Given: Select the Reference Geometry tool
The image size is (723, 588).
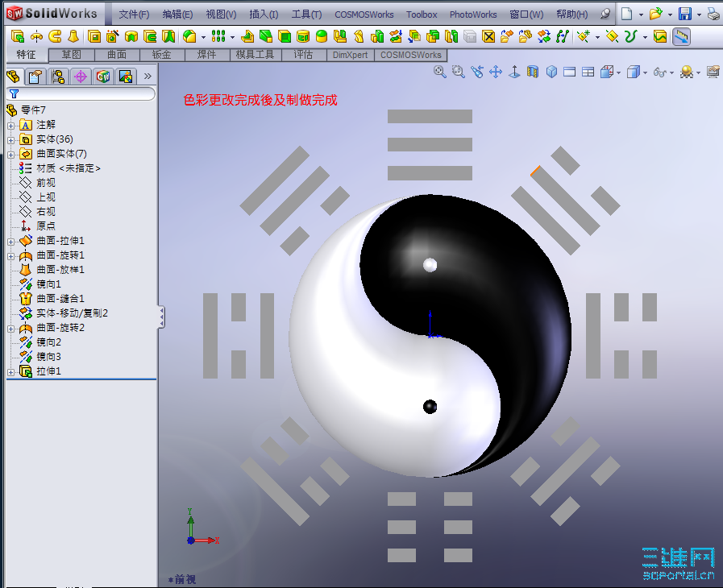Looking at the screenshot, I should [584, 36].
